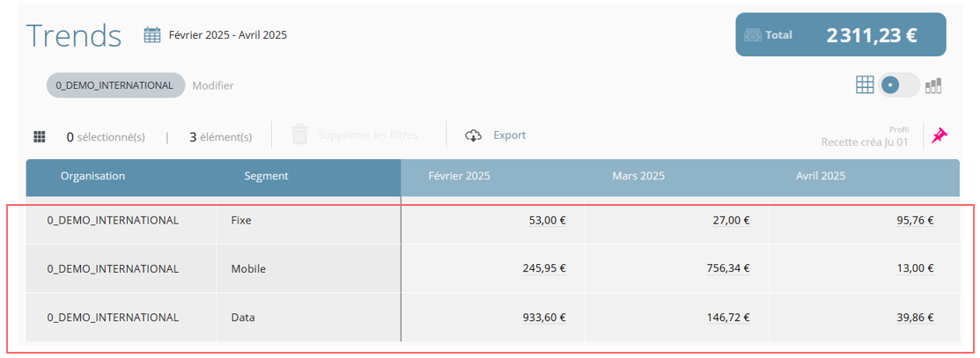Screen dimensions: 980x358
Task: Select the Fixe segment row
Action: pos(241,221)
